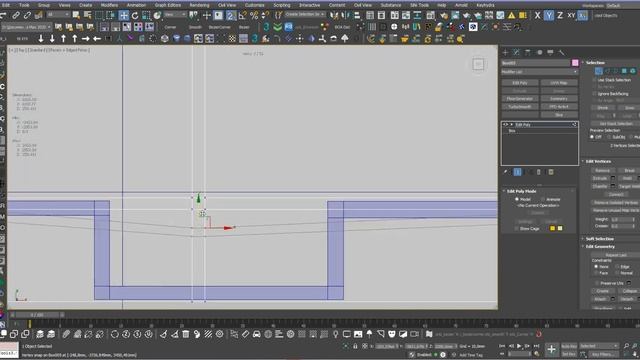Open Create Selection Set dropdown
The height and width of the screenshot is (360, 640).
[305, 14]
